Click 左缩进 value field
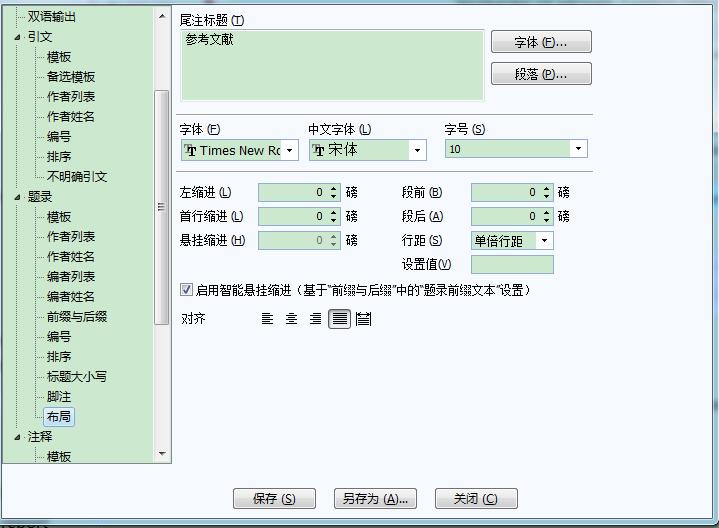This screenshot has height=528, width=719. click(x=293, y=192)
